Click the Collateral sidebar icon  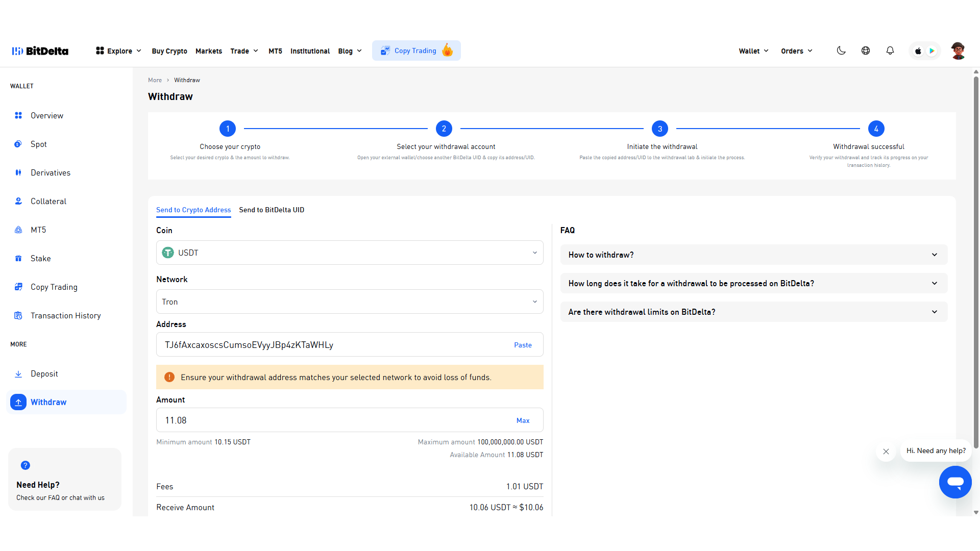[x=18, y=201]
